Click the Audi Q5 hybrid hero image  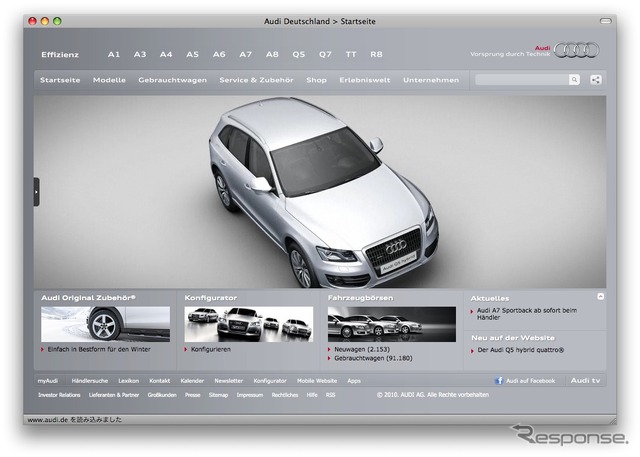click(x=320, y=192)
